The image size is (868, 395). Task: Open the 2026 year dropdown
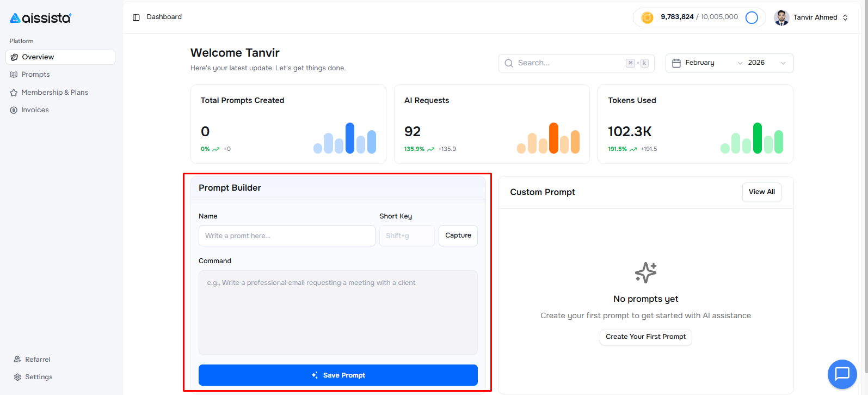click(767, 63)
